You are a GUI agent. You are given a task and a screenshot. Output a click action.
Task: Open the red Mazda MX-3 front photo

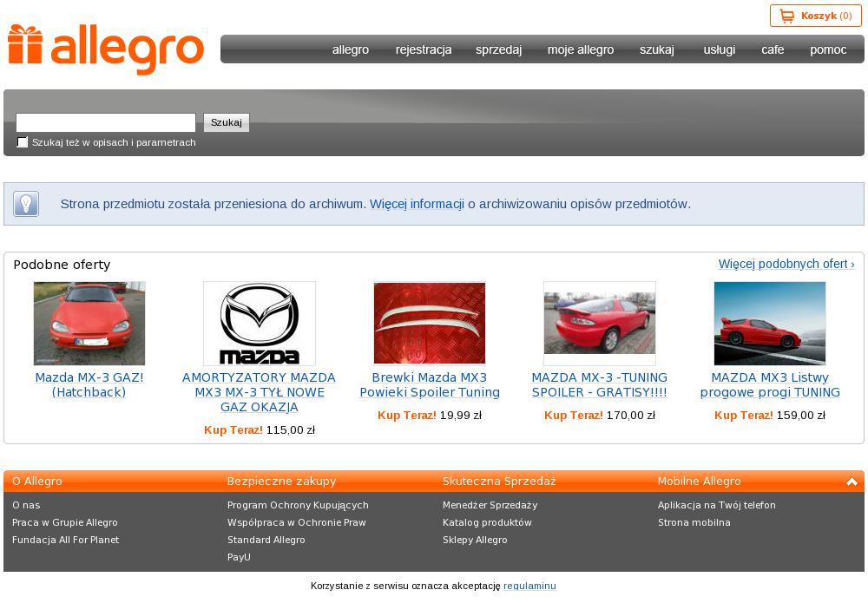point(89,324)
